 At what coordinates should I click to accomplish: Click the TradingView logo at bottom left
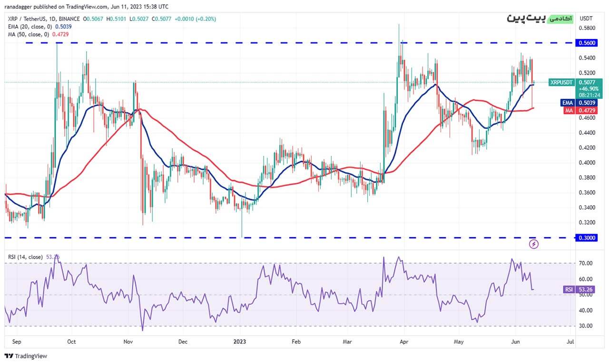click(x=26, y=356)
